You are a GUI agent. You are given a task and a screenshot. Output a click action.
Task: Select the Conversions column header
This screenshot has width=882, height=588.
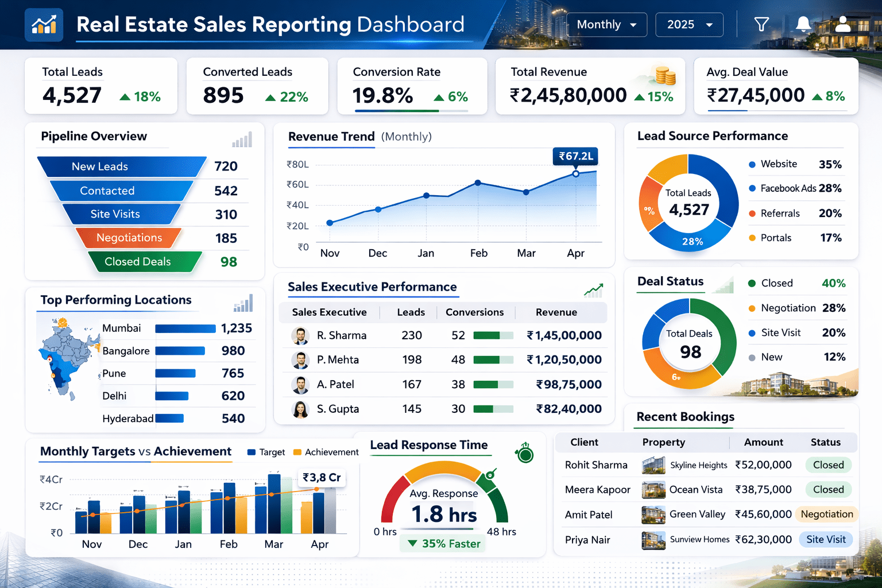click(x=475, y=312)
